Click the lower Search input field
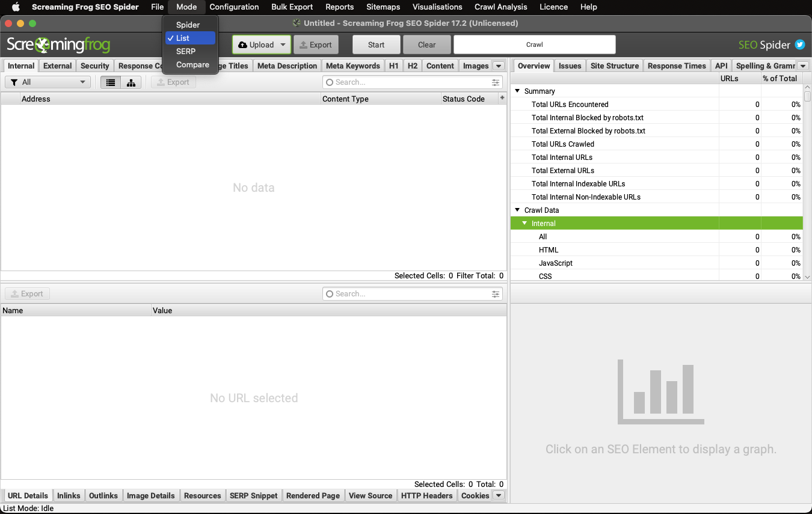This screenshot has width=812, height=514. [413, 294]
